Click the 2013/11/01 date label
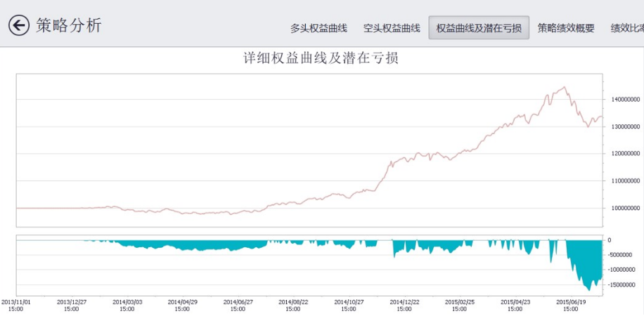644x316 pixels. tap(15, 305)
